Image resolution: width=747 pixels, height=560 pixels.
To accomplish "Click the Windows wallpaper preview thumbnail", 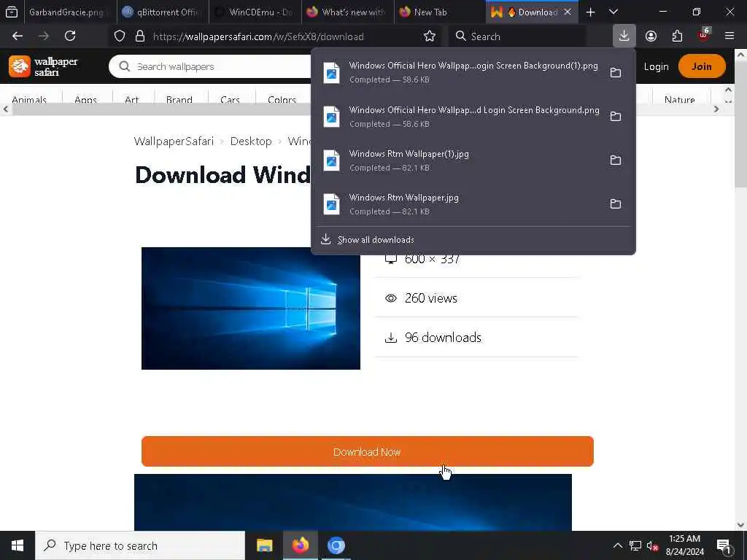I will coord(251,308).
